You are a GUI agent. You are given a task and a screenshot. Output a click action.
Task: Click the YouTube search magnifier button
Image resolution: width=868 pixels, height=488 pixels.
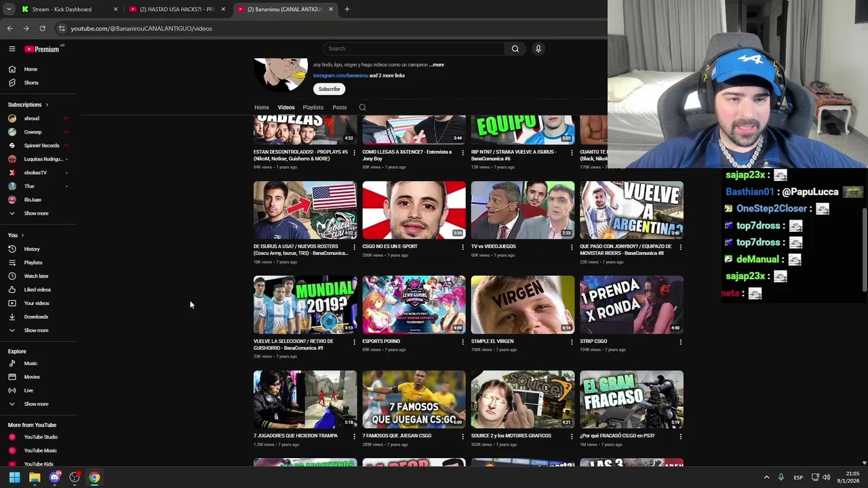coord(515,49)
